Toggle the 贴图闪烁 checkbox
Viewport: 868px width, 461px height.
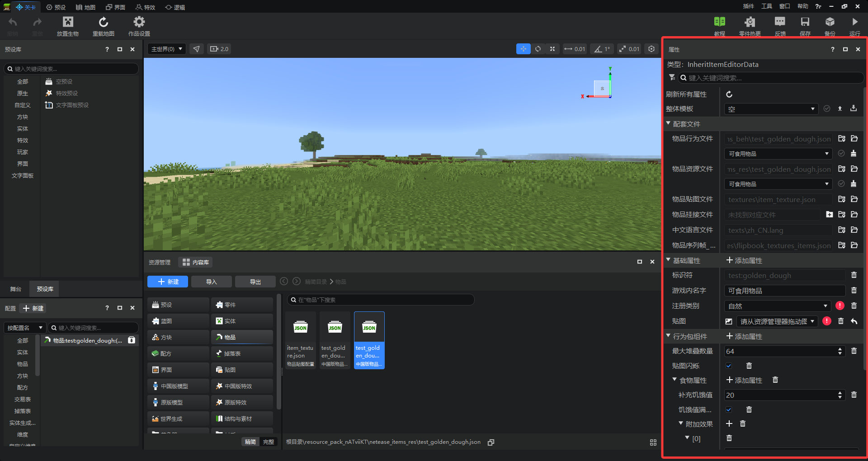pyautogui.click(x=729, y=366)
